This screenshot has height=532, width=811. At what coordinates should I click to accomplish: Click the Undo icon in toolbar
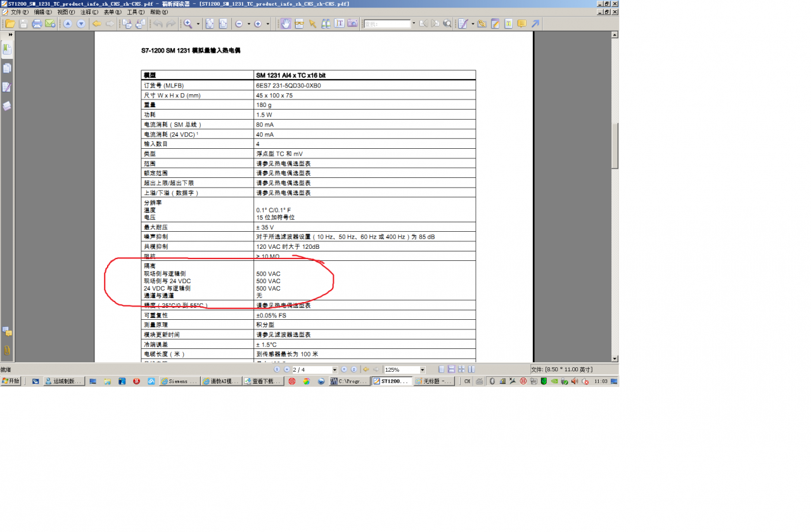pyautogui.click(x=158, y=23)
